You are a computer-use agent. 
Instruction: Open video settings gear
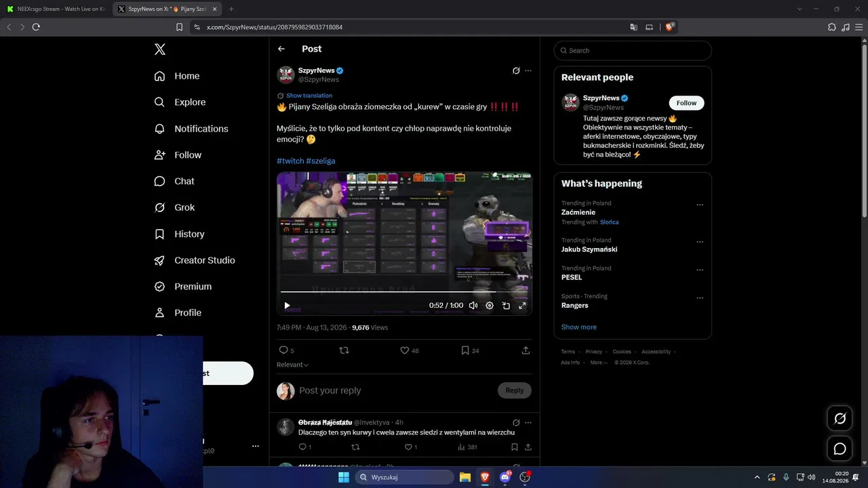[490, 306]
